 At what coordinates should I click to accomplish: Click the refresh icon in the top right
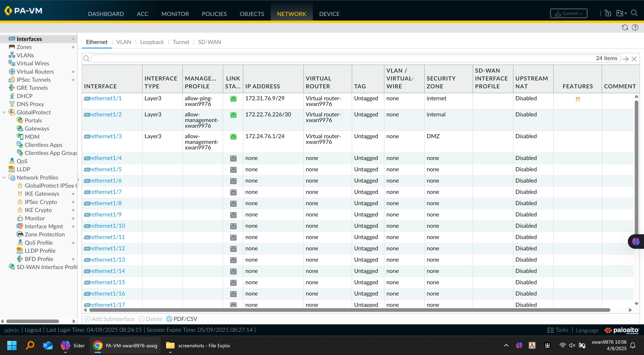click(625, 27)
